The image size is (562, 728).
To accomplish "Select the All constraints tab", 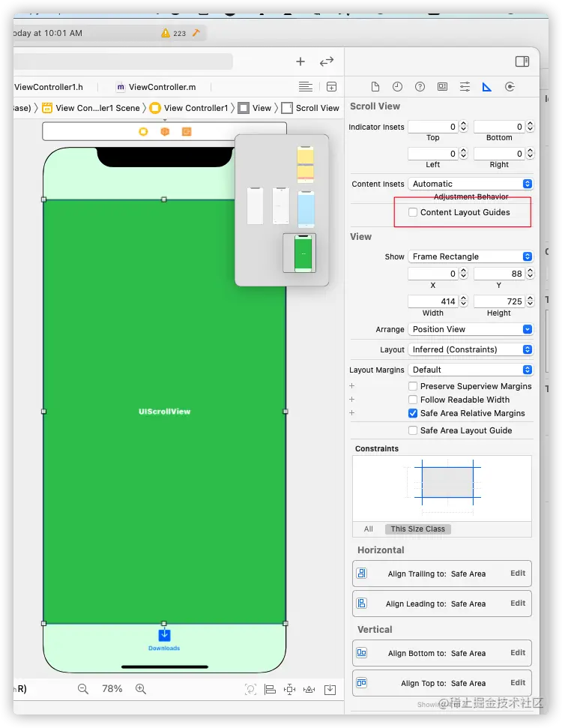I will pos(369,529).
